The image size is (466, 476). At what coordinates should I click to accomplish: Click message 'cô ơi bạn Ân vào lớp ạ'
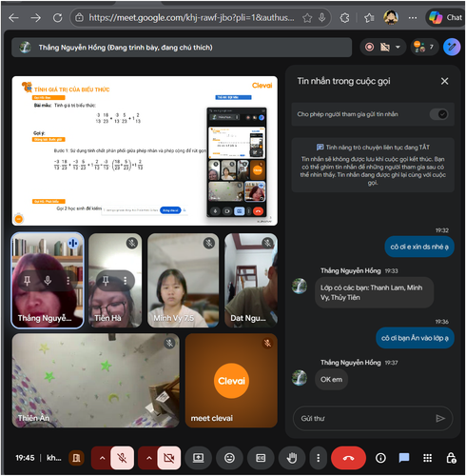(x=415, y=338)
